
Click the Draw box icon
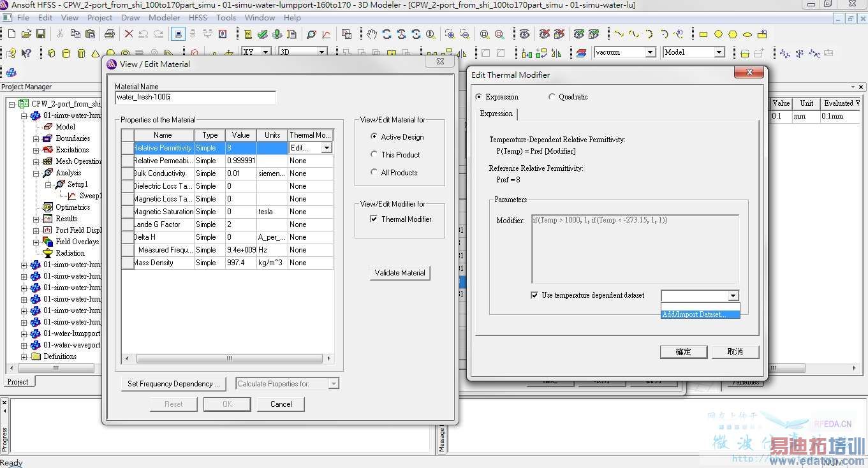click(x=52, y=53)
